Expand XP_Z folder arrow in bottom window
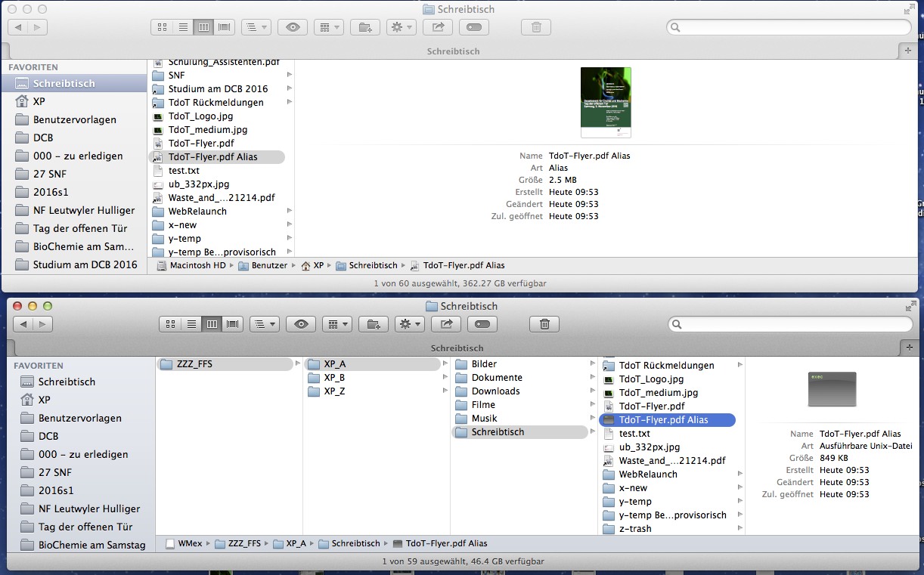 [445, 391]
